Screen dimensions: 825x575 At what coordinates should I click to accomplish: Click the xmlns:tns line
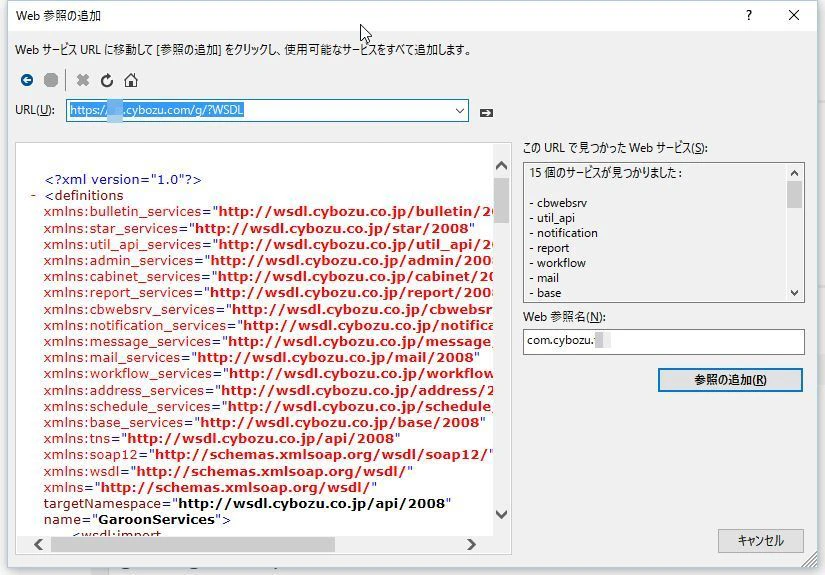(222, 439)
